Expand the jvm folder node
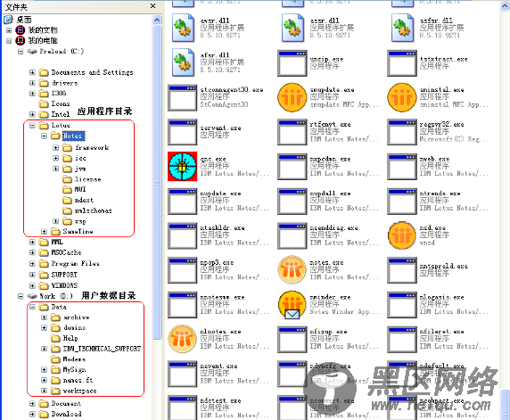The height and width of the screenshot is (420, 510). [x=56, y=169]
